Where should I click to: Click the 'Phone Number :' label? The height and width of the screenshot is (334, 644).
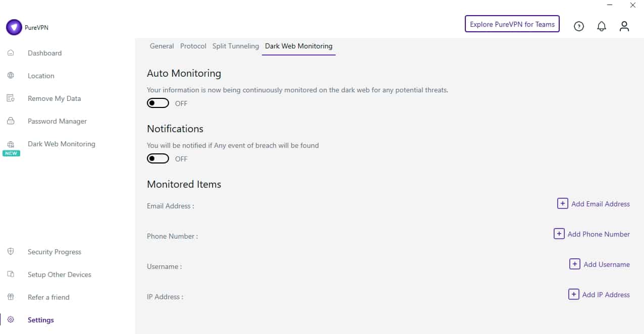coord(172,236)
